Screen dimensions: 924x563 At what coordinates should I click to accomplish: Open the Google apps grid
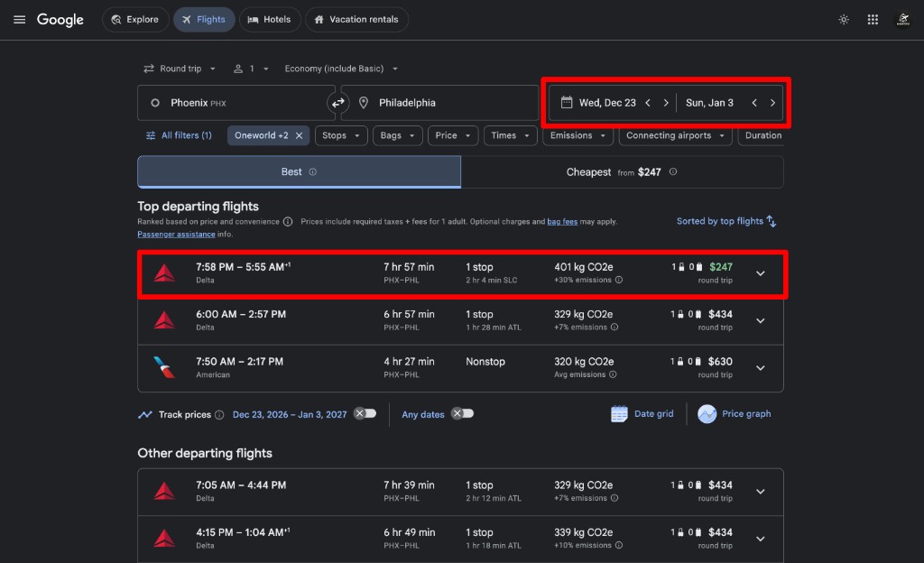pos(873,20)
